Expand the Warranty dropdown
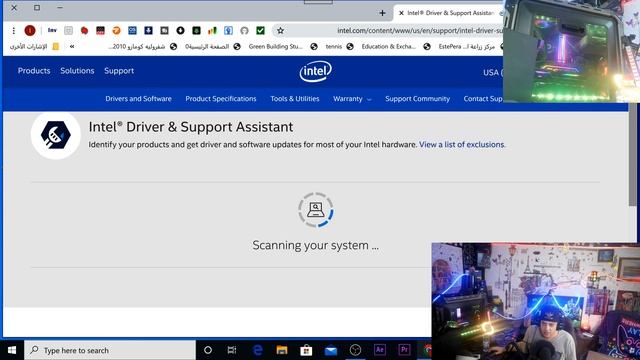 tap(352, 99)
